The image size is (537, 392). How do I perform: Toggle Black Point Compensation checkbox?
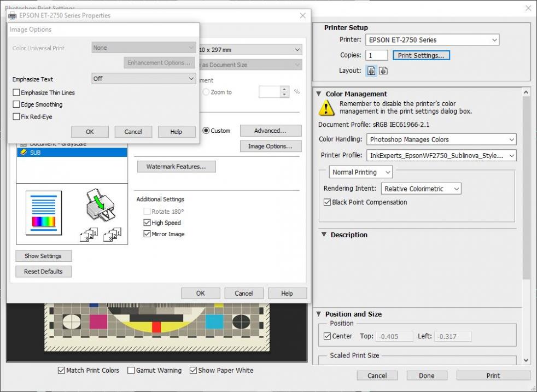[x=327, y=202]
